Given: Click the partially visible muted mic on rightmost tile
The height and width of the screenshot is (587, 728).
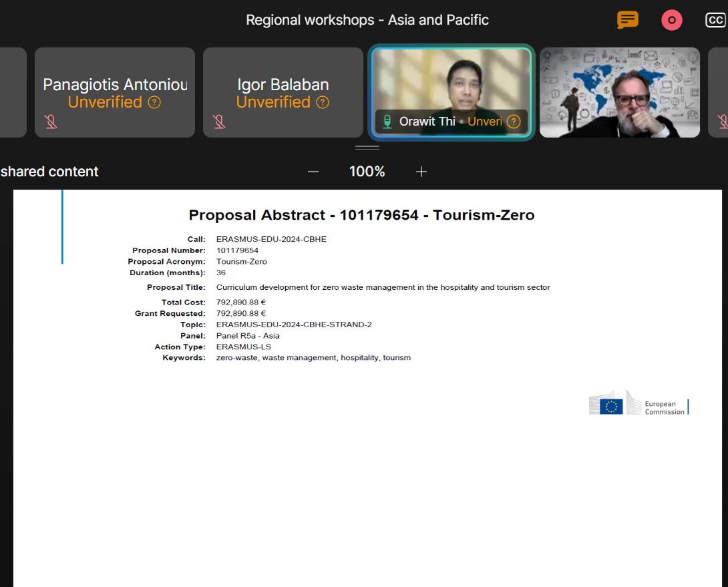Looking at the screenshot, I should 723,122.
